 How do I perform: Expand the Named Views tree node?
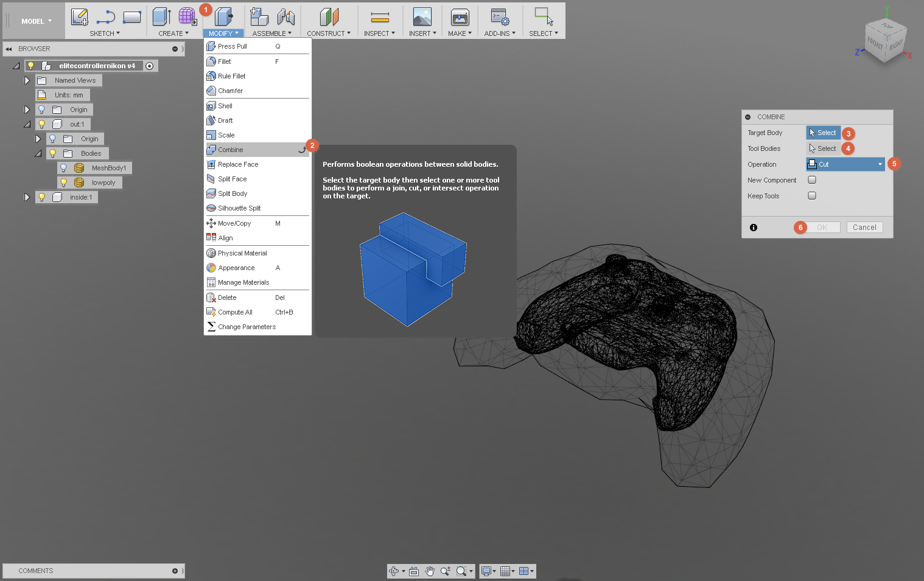pos(27,80)
